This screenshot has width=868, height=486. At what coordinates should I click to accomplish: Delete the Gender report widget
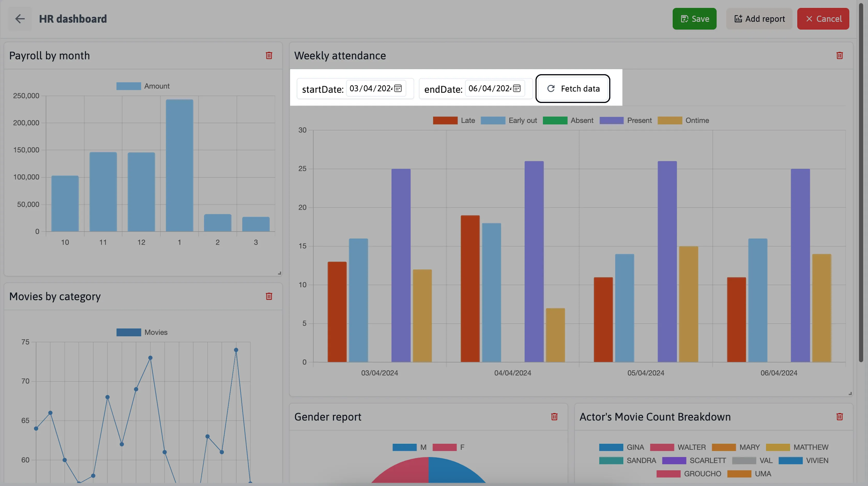[554, 416]
